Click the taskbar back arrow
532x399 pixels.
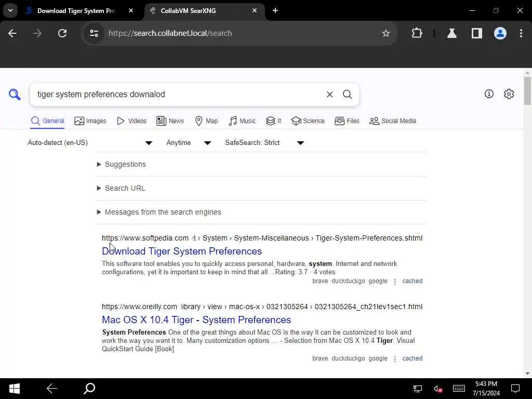click(x=52, y=389)
